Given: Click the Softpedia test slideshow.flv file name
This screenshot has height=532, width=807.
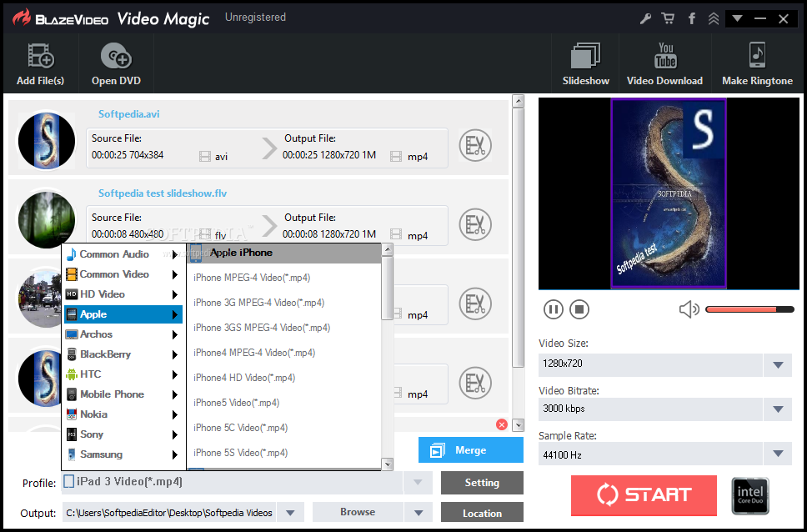Looking at the screenshot, I should pos(163,193).
